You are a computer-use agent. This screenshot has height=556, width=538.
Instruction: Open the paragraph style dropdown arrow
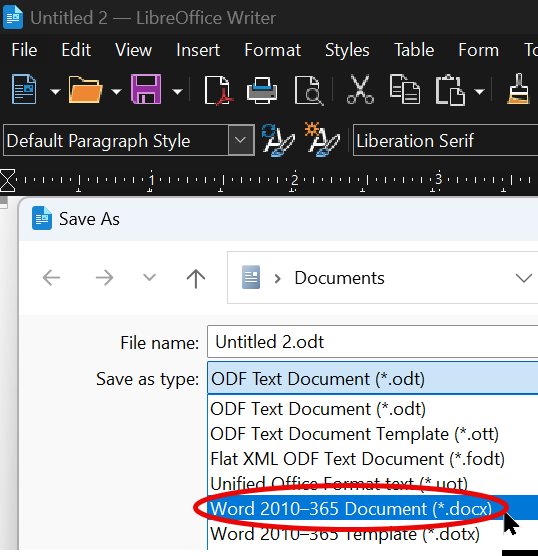241,140
